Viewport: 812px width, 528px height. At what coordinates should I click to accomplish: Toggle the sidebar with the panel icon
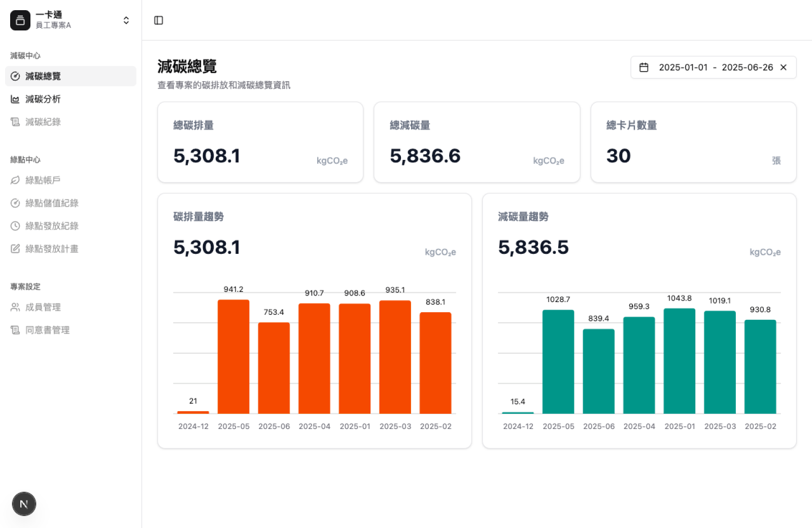point(159,20)
